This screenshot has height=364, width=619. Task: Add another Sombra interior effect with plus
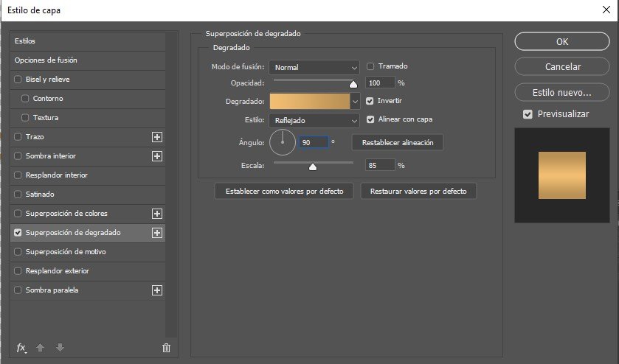coord(156,156)
